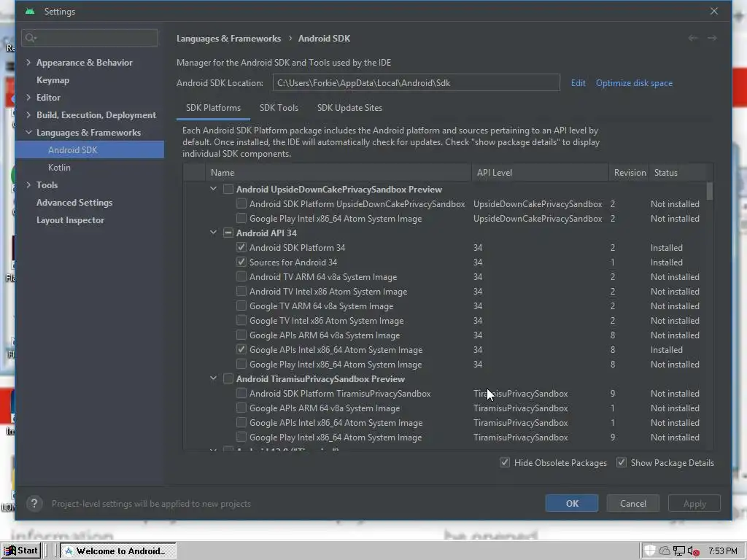Open the volume icon in system tray
Image resolution: width=747 pixels, height=560 pixels.
(694, 551)
